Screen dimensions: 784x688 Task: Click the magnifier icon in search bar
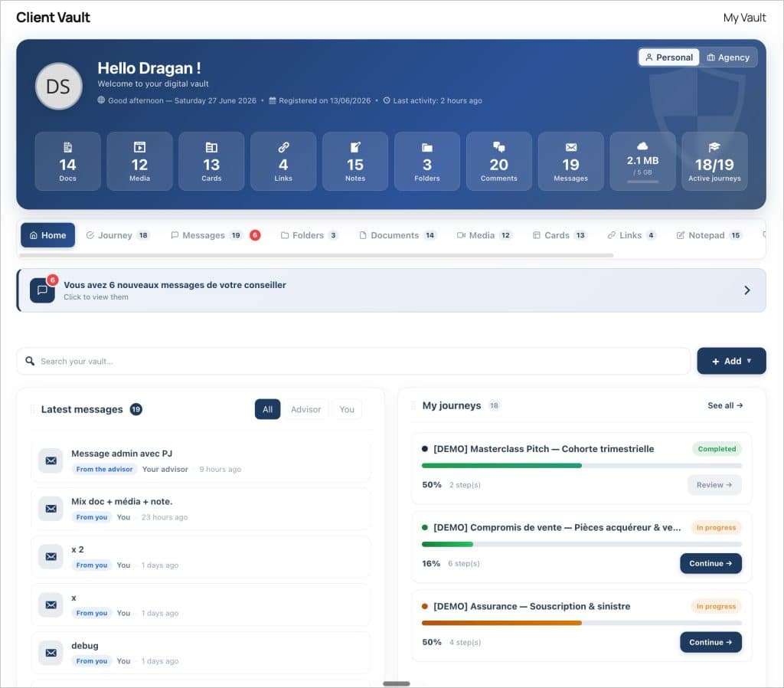coord(30,361)
